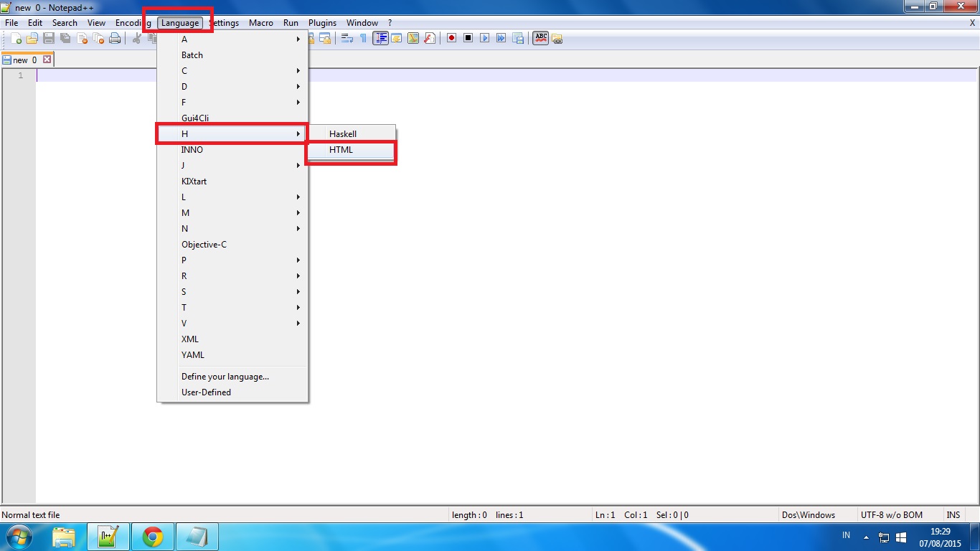Click the Save floppy disk icon
This screenshot has height=551, width=980.
point(49,38)
